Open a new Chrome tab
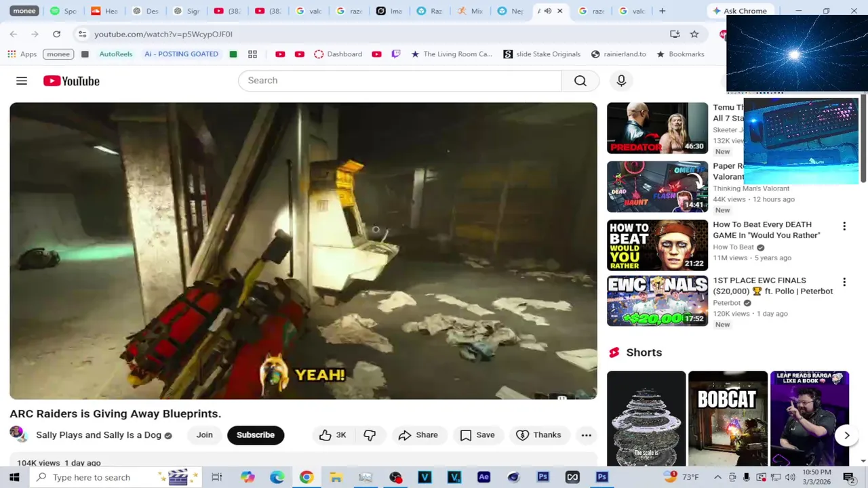This screenshot has height=488, width=868. point(663,11)
